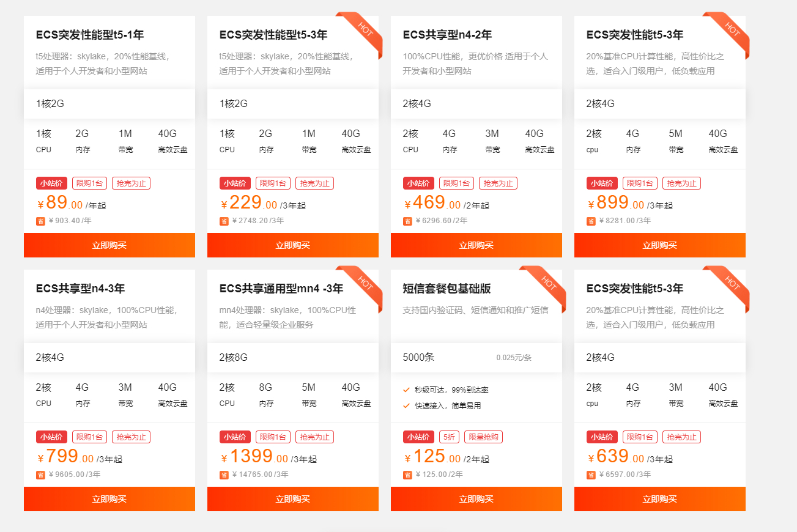Click the 省 icon beside ¥9605.00/3年
Image resolution: width=797 pixels, height=532 pixels.
40,475
